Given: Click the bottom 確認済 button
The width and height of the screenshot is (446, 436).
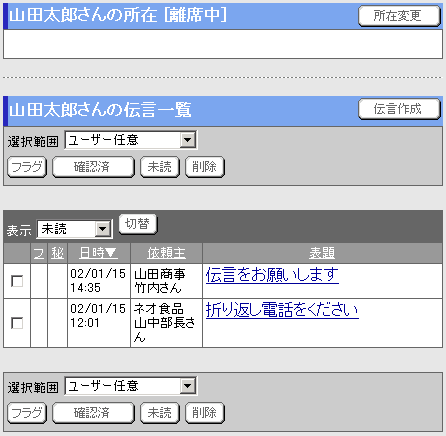Looking at the screenshot, I should click(93, 413).
